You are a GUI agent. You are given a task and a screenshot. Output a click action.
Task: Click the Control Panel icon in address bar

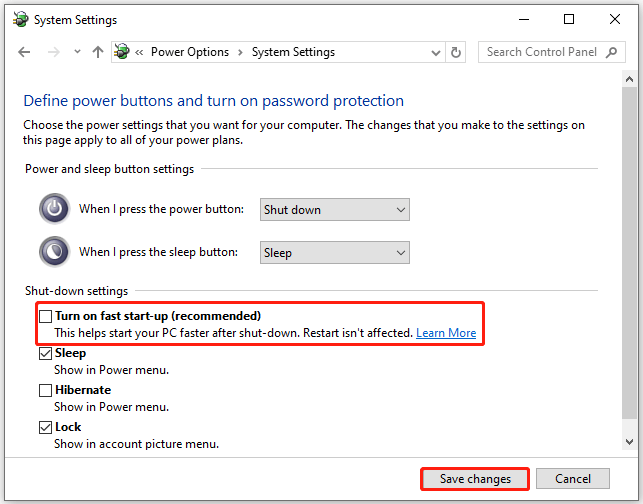(x=122, y=52)
